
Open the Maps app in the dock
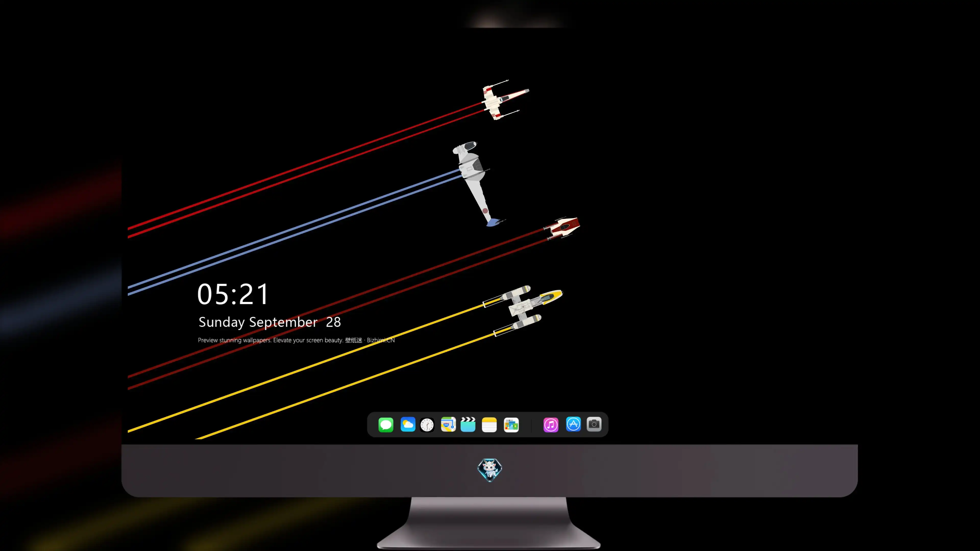point(448,424)
